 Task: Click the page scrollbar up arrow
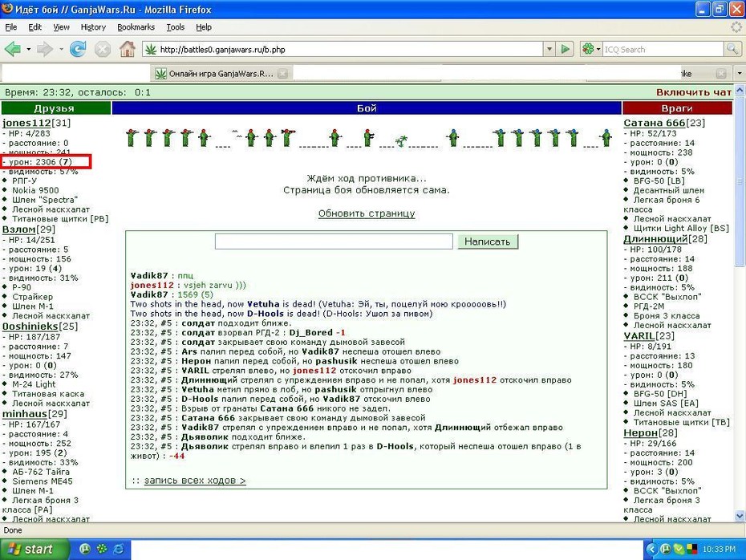coord(740,90)
